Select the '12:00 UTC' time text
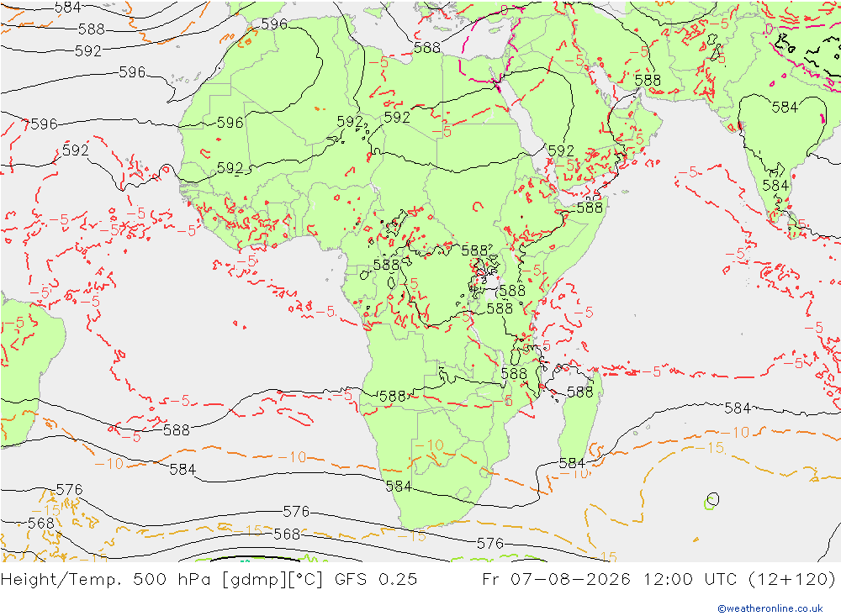 coord(690,580)
